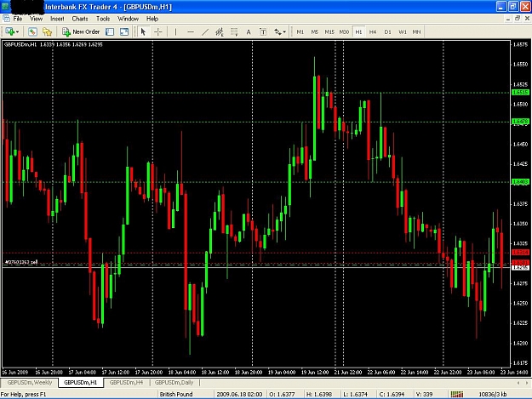Open the Help menu

pyautogui.click(x=152, y=19)
